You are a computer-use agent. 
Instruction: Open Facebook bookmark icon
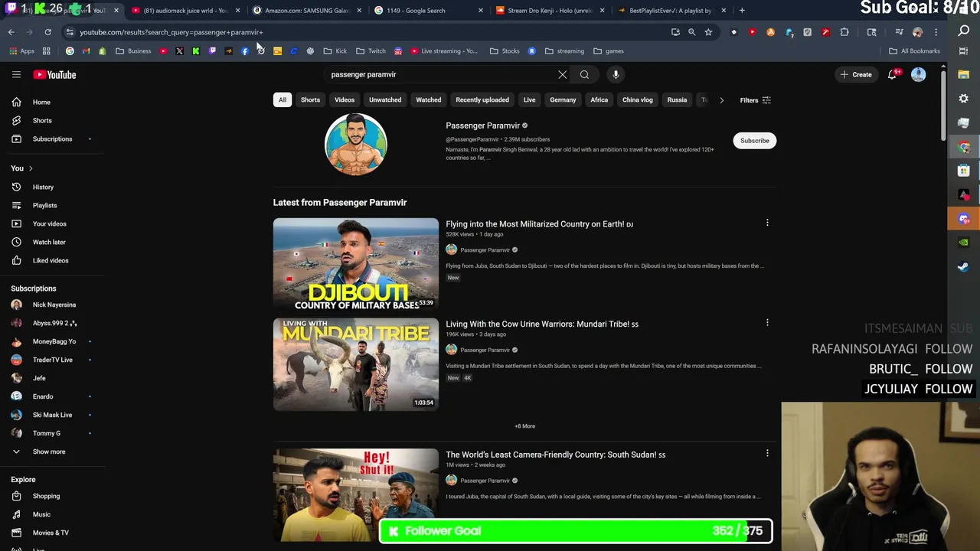click(245, 51)
